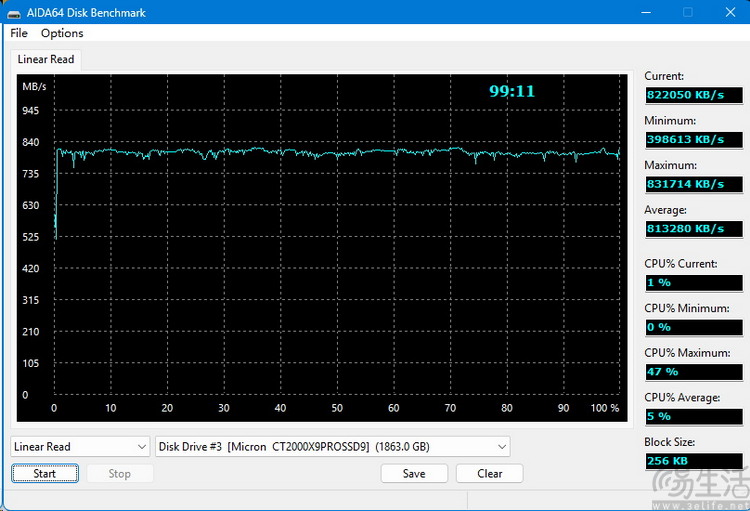Screen dimensions: 750x511
Task: Open the Disk Drive #3 selection dropdown
Action: pyautogui.click(x=333, y=446)
